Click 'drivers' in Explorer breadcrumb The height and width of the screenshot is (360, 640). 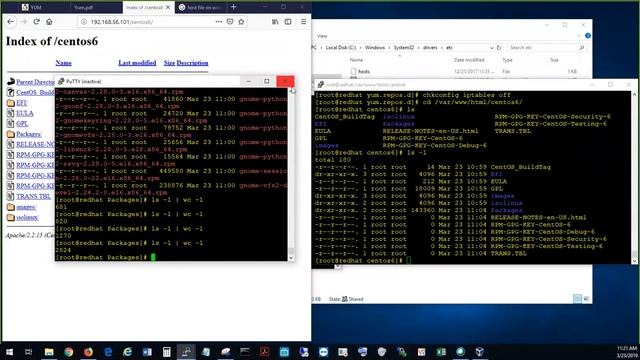[x=430, y=48]
